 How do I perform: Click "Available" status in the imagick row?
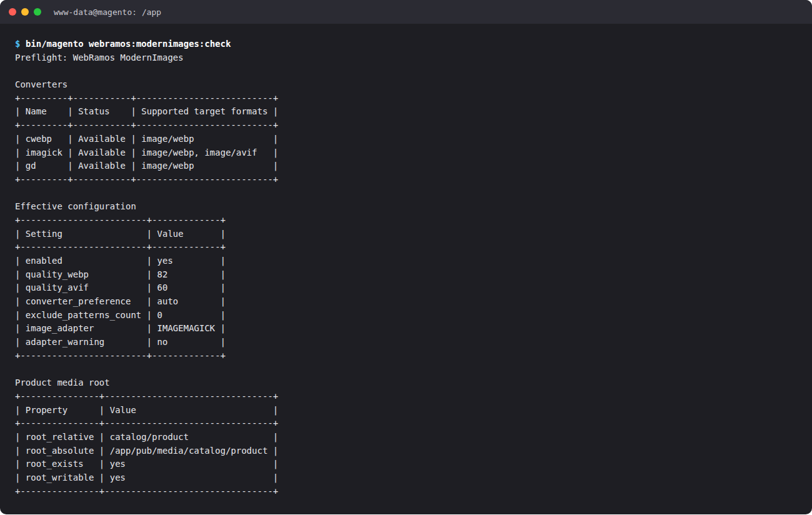click(x=102, y=152)
